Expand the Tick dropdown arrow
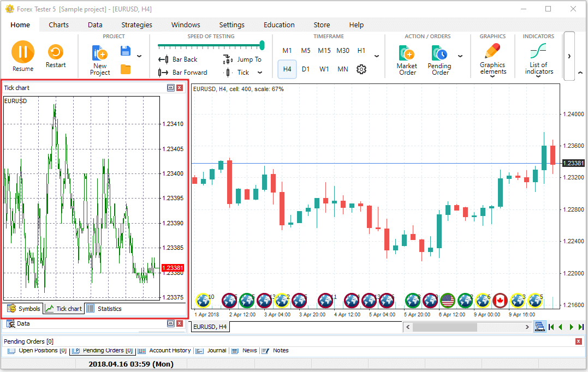 260,73
